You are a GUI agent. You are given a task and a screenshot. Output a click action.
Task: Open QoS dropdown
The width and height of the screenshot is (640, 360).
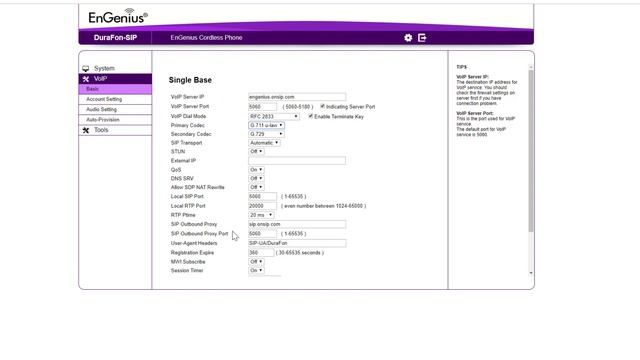pyautogui.click(x=256, y=170)
